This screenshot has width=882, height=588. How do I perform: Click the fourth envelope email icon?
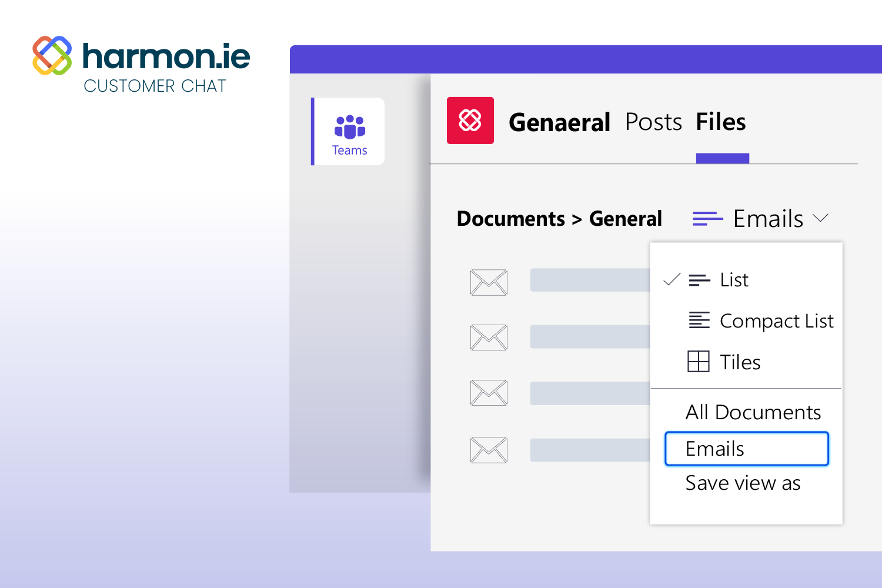(x=489, y=450)
